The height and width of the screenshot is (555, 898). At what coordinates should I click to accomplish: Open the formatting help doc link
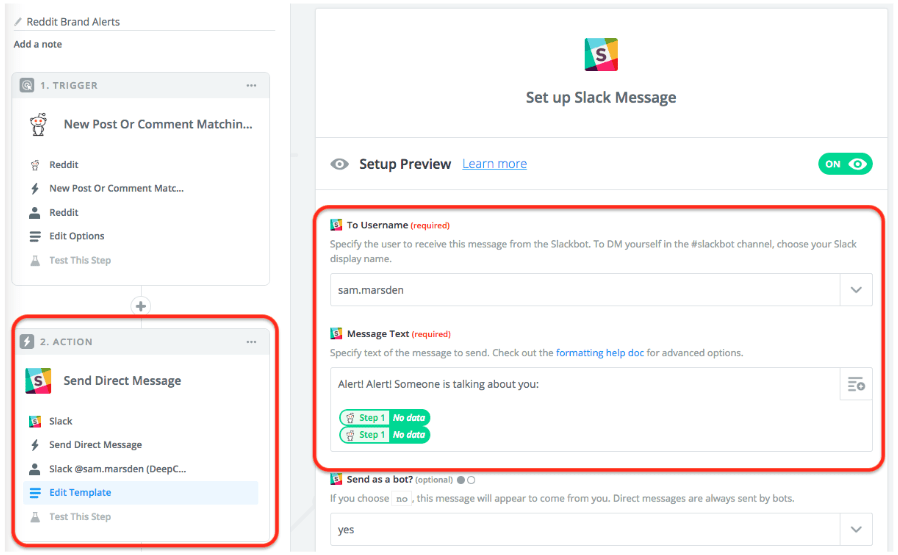tap(600, 353)
